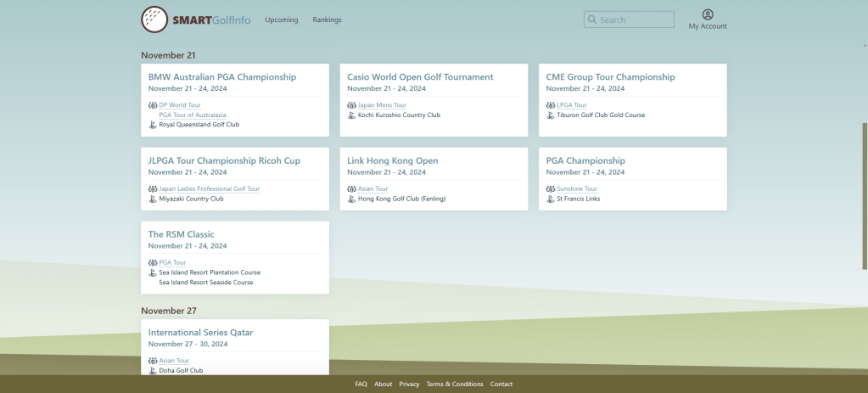
Task: Open CME Group Tour Championship details
Action: (611, 76)
